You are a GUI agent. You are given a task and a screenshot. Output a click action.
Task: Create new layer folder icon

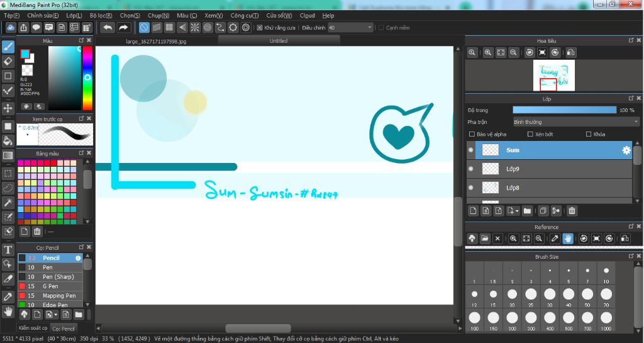(x=528, y=211)
